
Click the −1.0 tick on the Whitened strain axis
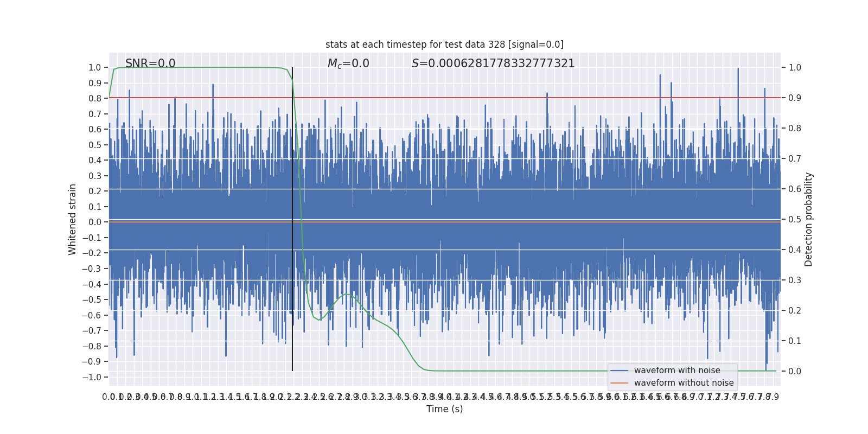pyautogui.click(x=92, y=378)
